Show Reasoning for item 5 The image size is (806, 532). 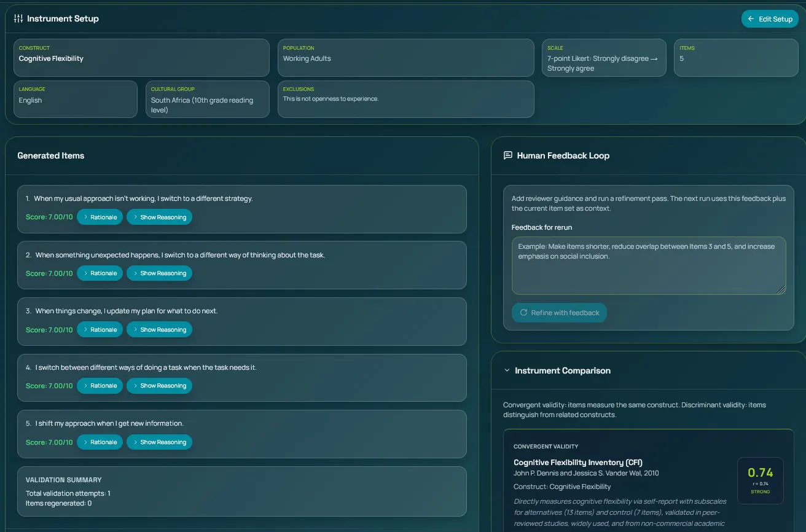click(159, 442)
